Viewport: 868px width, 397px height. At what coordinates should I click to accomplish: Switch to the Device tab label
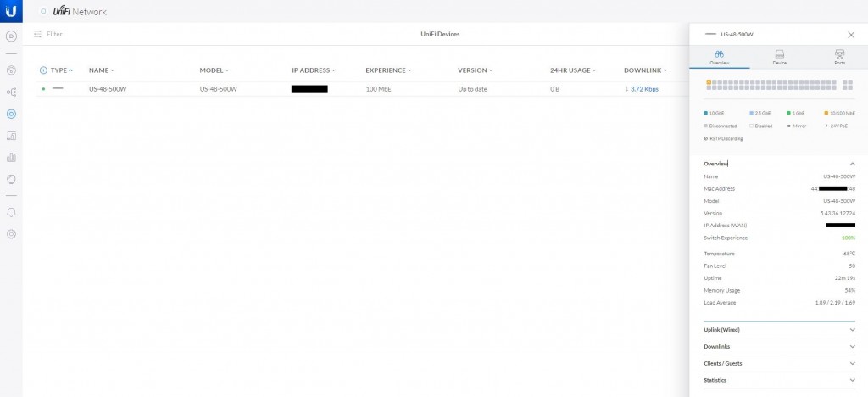coord(780,63)
